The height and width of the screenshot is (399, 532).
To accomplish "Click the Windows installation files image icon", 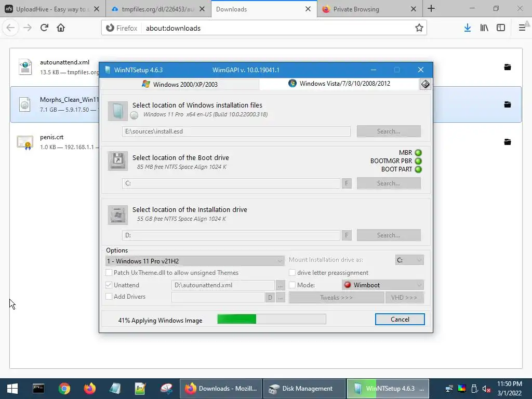I will [118, 111].
